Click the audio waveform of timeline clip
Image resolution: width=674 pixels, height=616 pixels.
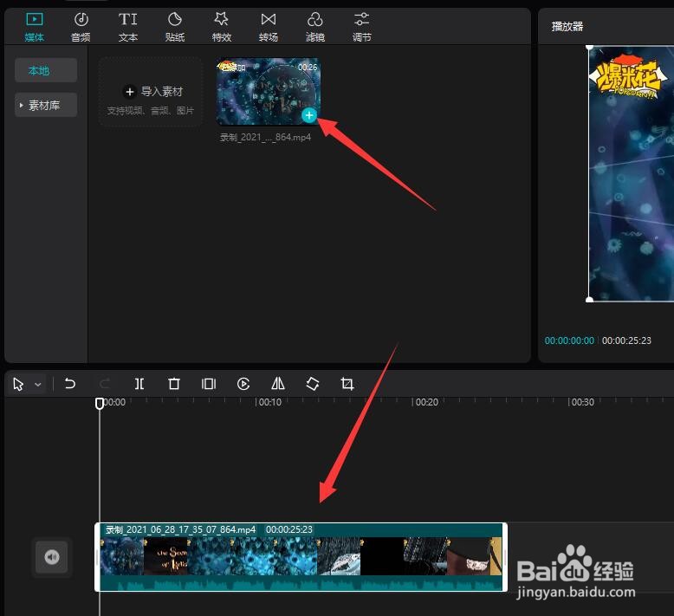point(301,583)
